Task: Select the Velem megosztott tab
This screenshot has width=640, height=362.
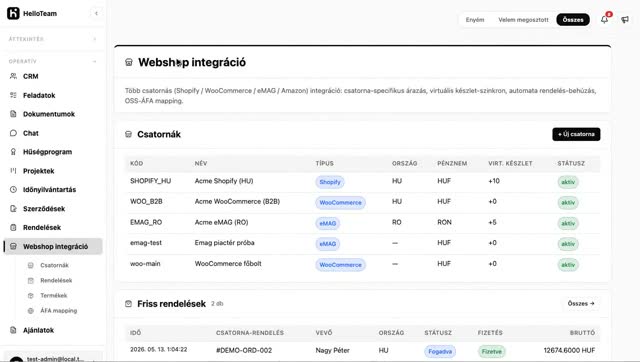Action: pos(523,20)
